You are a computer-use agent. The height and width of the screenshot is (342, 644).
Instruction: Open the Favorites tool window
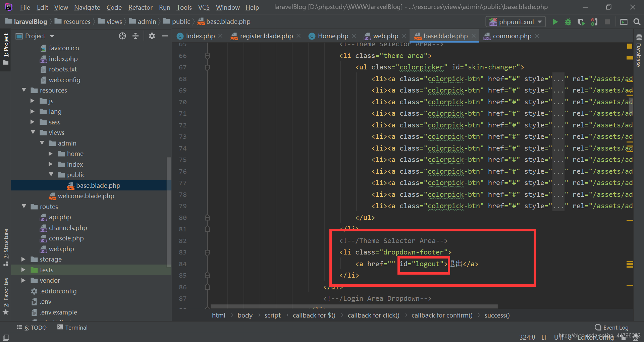(x=6, y=296)
